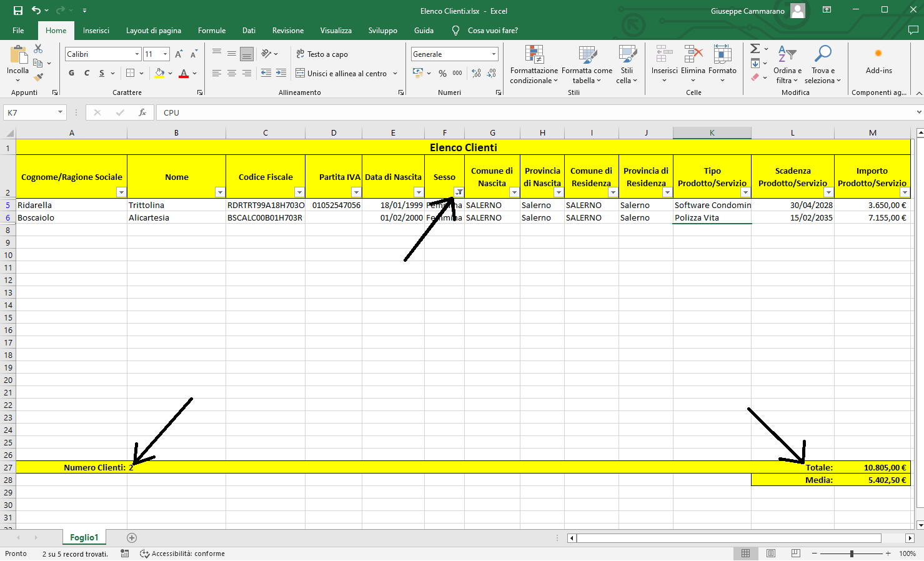Open Formattazione condizionale dropdown

point(534,65)
